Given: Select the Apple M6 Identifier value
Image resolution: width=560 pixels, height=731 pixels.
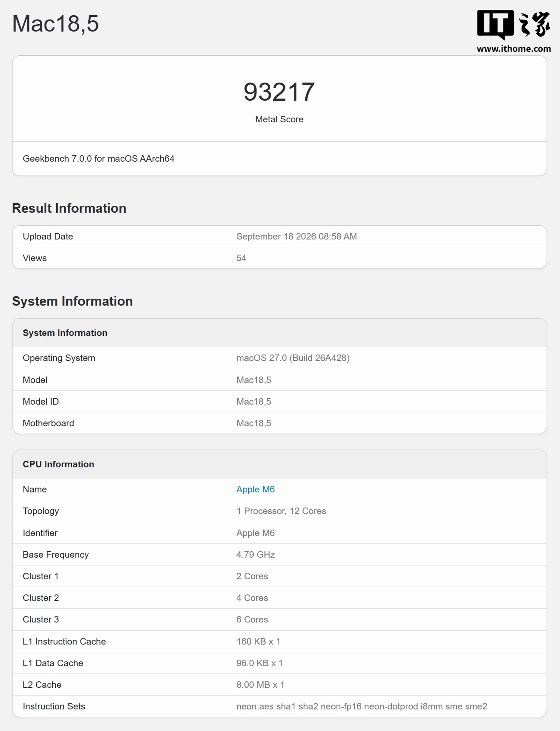Looking at the screenshot, I should click(x=256, y=533).
